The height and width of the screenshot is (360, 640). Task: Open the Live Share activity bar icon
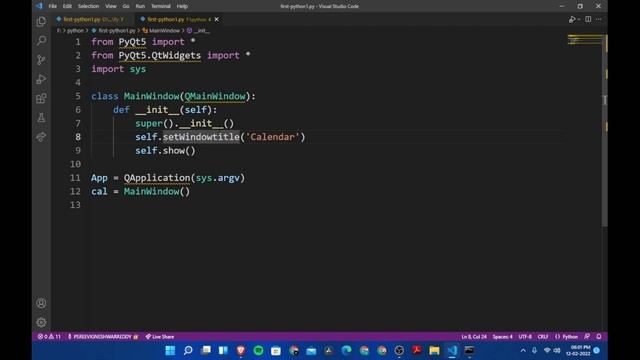[41, 137]
